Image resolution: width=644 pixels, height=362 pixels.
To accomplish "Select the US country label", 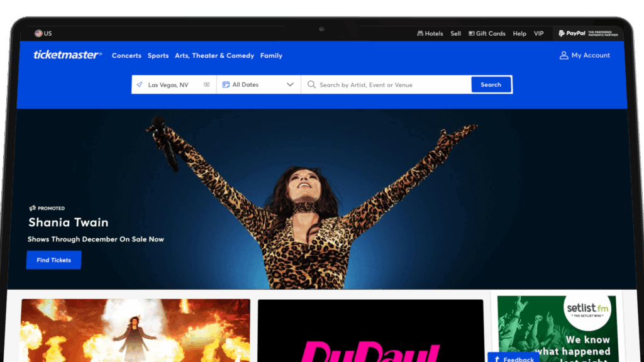I will (x=48, y=34).
